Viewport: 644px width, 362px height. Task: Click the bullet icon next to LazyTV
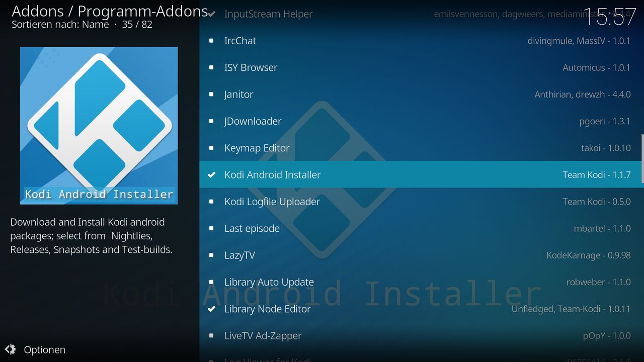[x=211, y=255]
